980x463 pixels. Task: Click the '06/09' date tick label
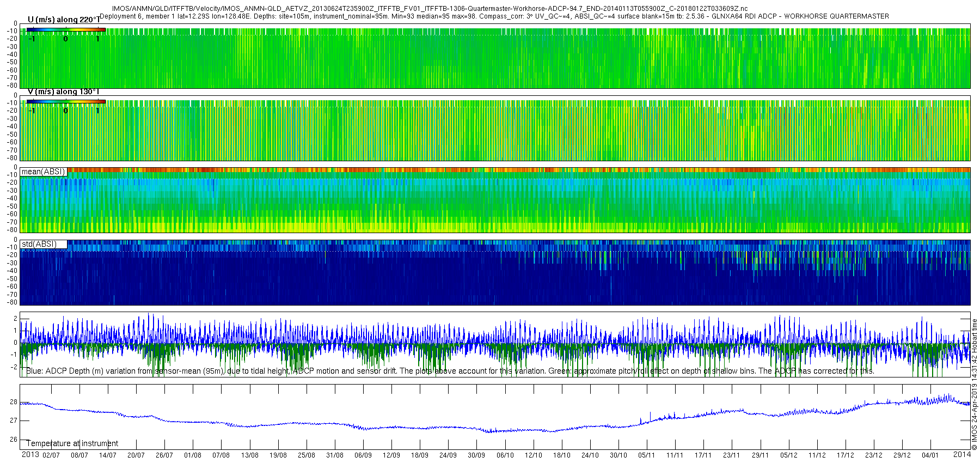pyautogui.click(x=363, y=455)
